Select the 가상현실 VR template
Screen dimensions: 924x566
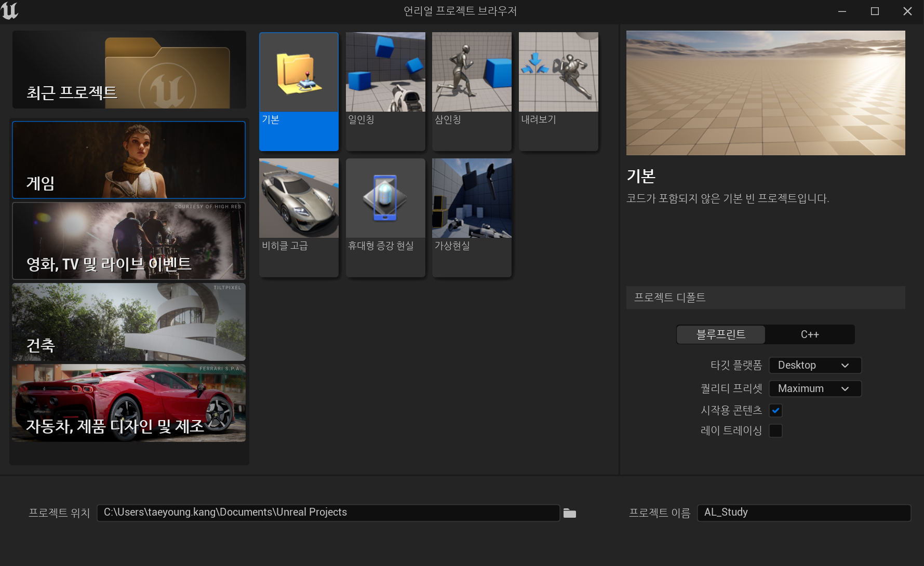(x=472, y=218)
